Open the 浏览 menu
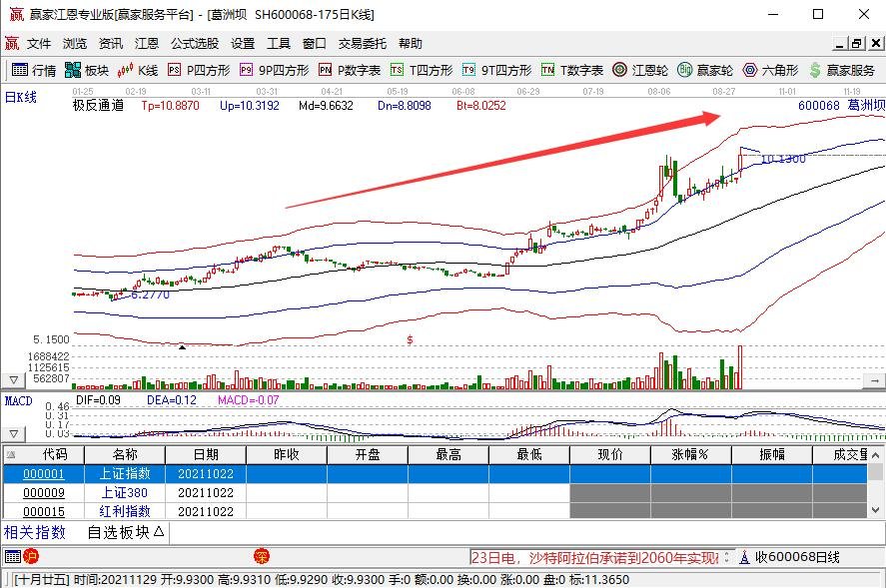Viewport: 886px width, 588px height. point(75,44)
